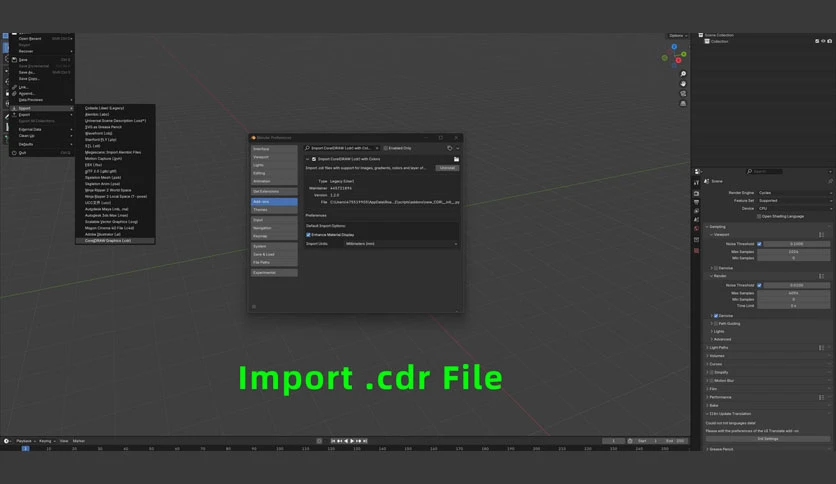This screenshot has height=484, width=836.
Task: Toggle Enhance Material Display checkbox
Action: (x=308, y=235)
